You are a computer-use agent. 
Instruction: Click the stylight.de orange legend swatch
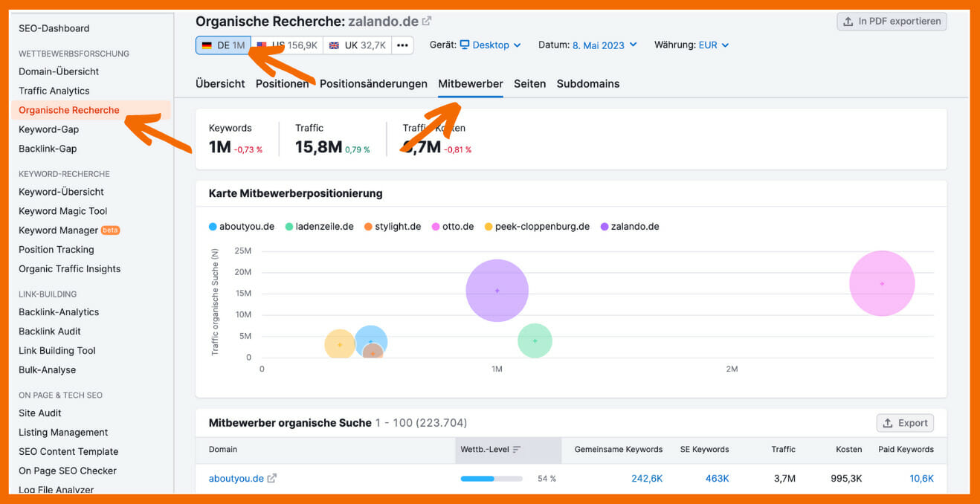pyautogui.click(x=368, y=227)
